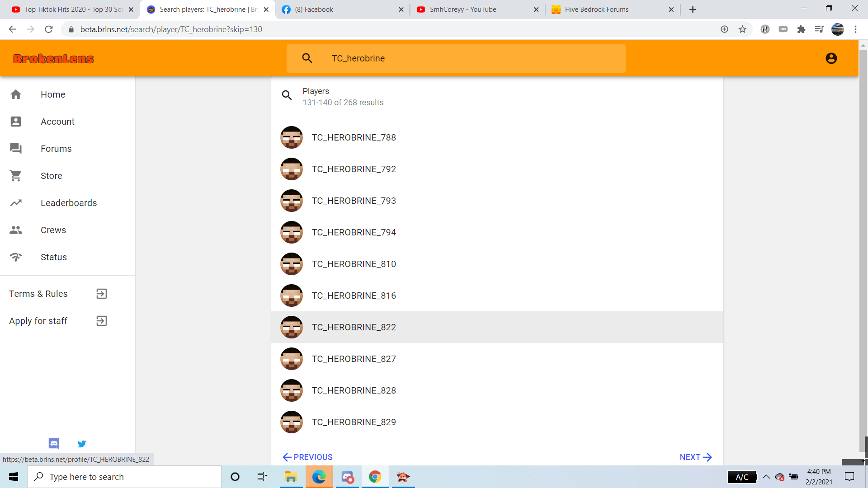The image size is (868, 488).
Task: Open player TC_HEROBRINE_793
Action: tap(497, 201)
